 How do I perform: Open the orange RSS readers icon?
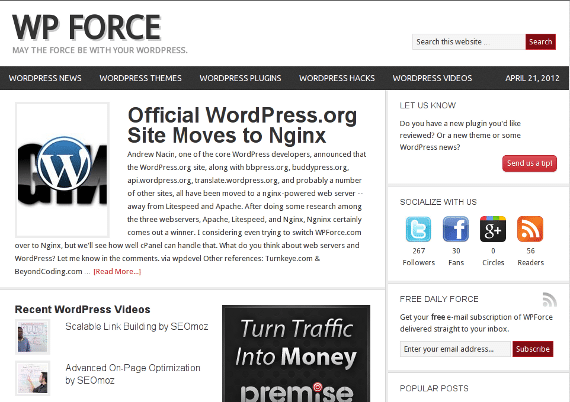tap(530, 229)
